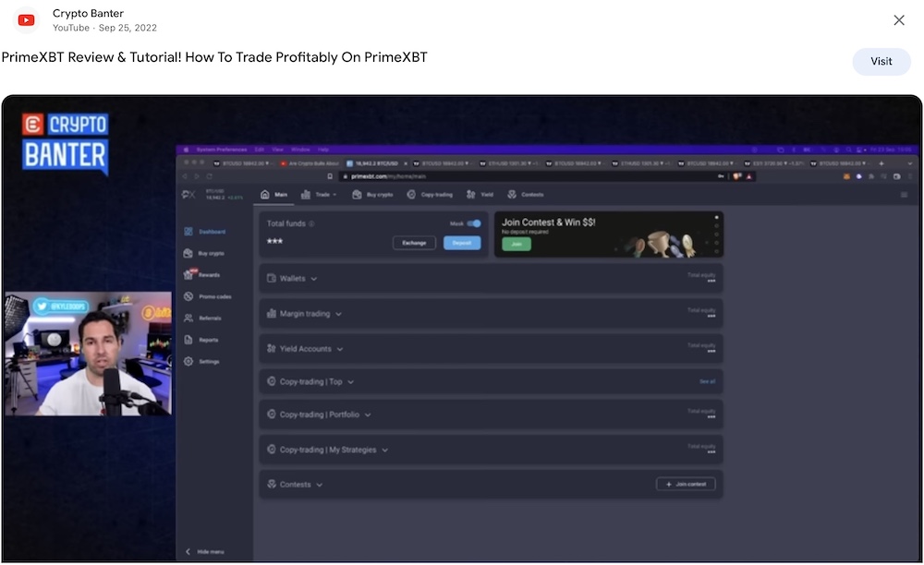This screenshot has height=565, width=924.
Task: Click the Copy-trading icon in top nav
Action: pos(411,194)
